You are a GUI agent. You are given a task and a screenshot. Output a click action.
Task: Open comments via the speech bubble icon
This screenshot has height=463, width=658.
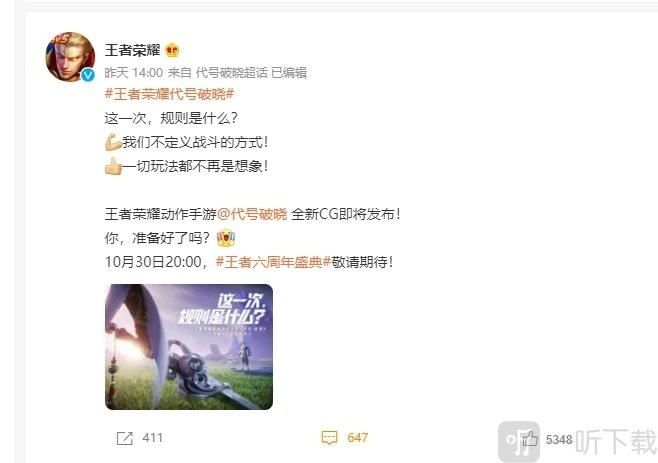[x=329, y=438]
